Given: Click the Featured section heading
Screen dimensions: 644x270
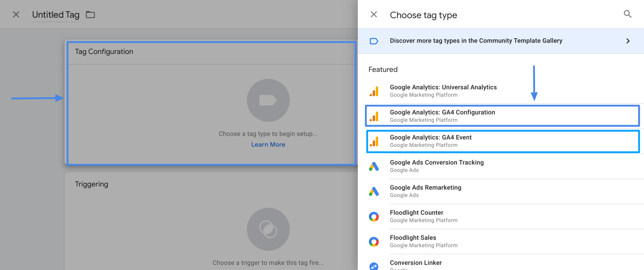Looking at the screenshot, I should pos(383,70).
